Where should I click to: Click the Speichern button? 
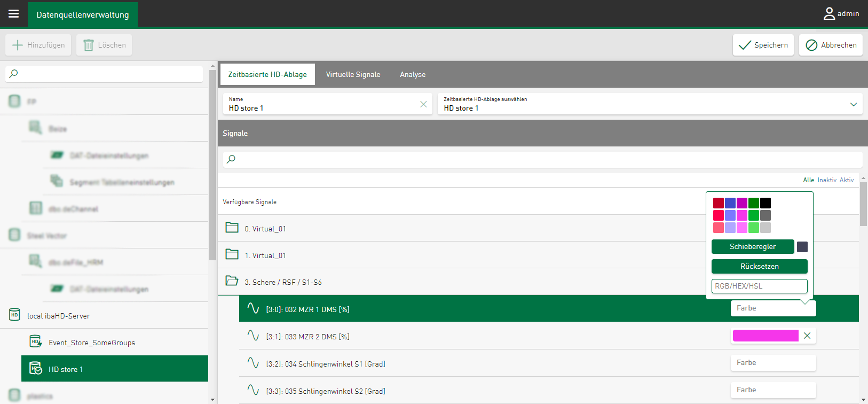(x=763, y=45)
